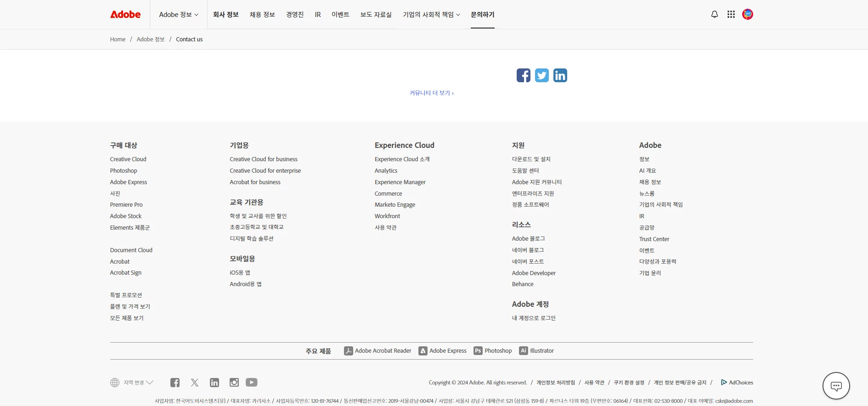Open the Trust Center link
The image size is (868, 406).
pyautogui.click(x=654, y=239)
